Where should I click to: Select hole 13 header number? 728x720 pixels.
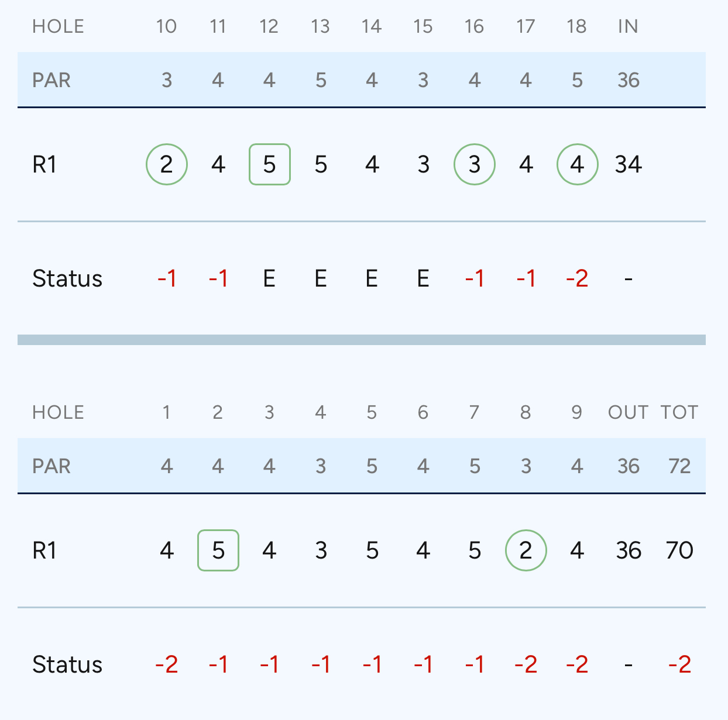[x=320, y=26]
